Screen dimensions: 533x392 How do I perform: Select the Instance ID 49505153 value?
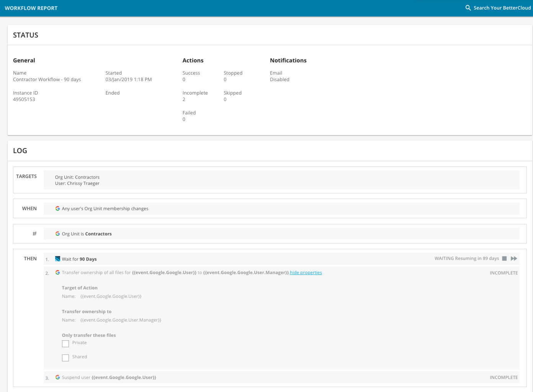pyautogui.click(x=24, y=99)
